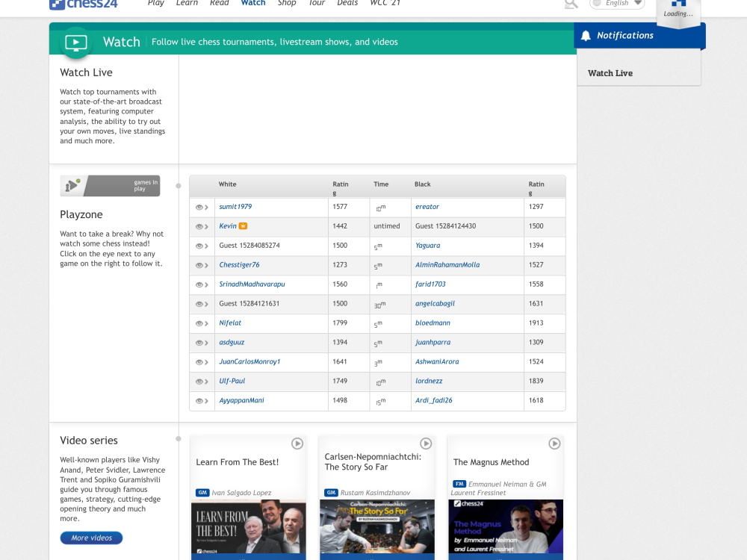The width and height of the screenshot is (747, 560).
Task: Play the Learn From The Best! series
Action: (x=297, y=444)
